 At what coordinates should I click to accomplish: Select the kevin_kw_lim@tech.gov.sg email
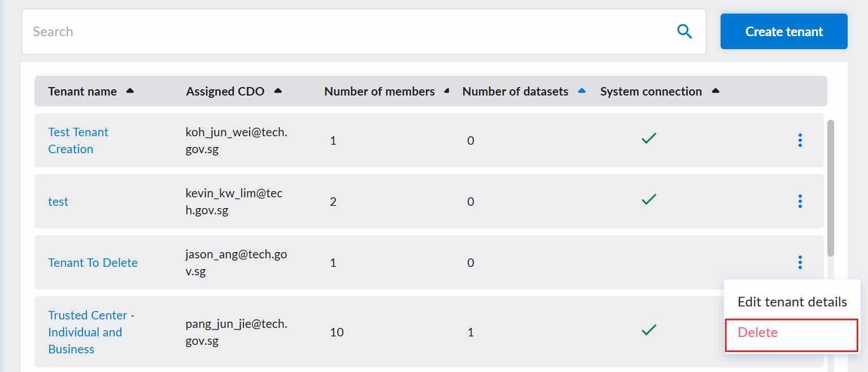pos(234,202)
